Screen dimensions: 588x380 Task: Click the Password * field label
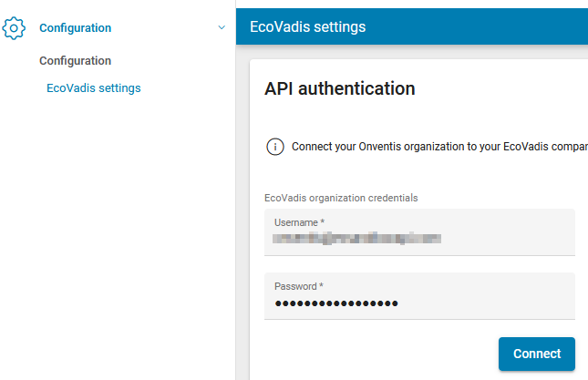coord(299,286)
